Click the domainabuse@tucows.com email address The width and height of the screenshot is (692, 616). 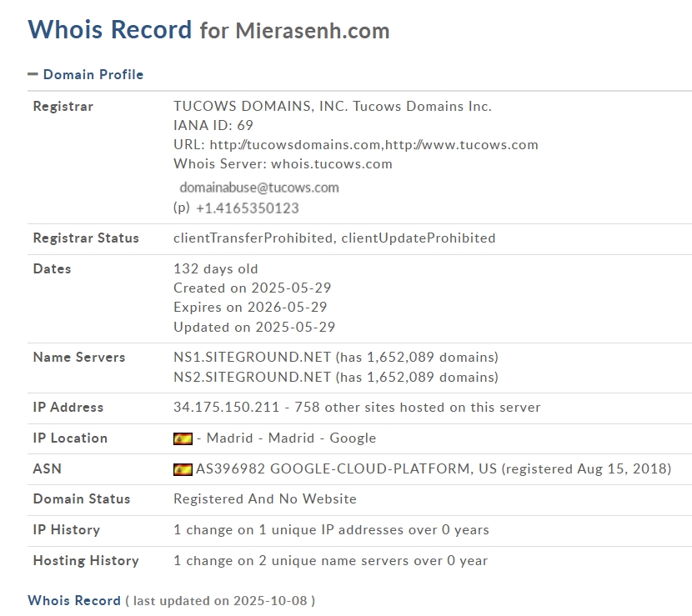click(x=259, y=188)
